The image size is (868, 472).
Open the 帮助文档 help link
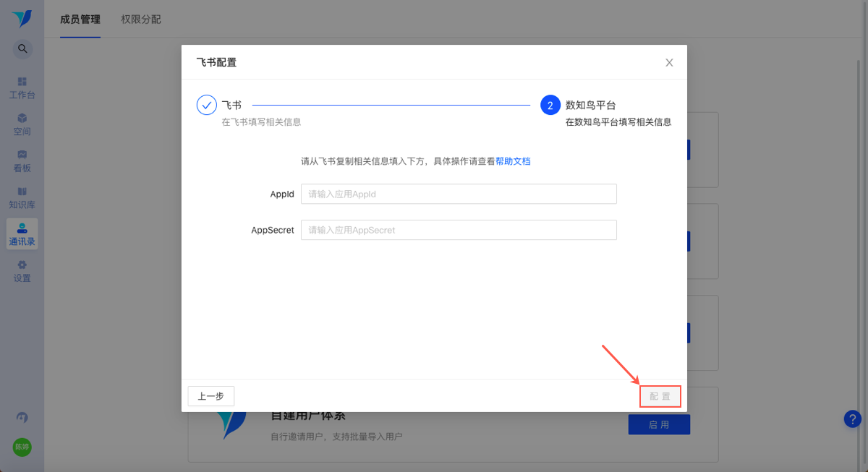513,161
